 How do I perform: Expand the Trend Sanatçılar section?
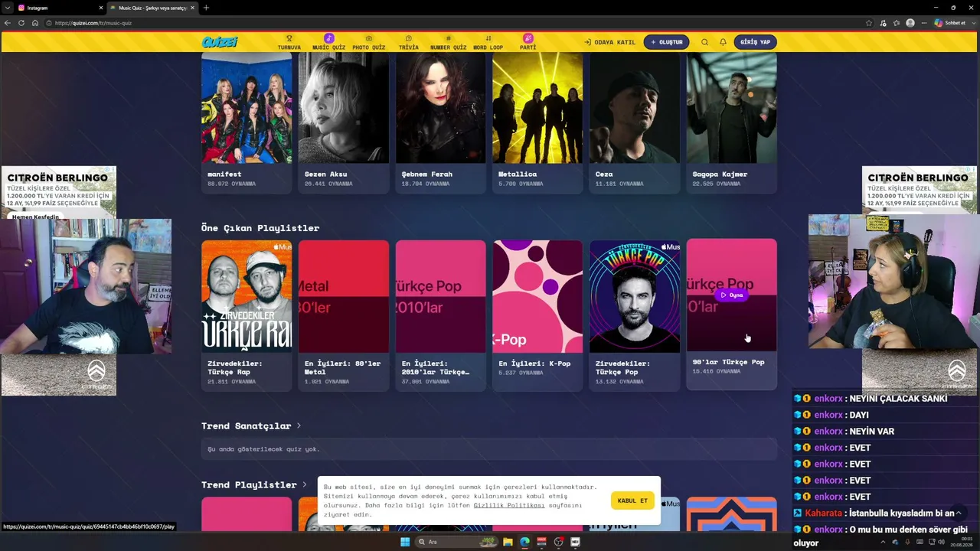250,425
